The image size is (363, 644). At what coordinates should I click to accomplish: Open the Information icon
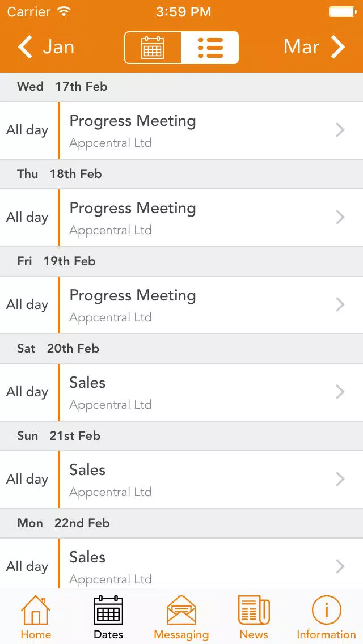pos(326,610)
